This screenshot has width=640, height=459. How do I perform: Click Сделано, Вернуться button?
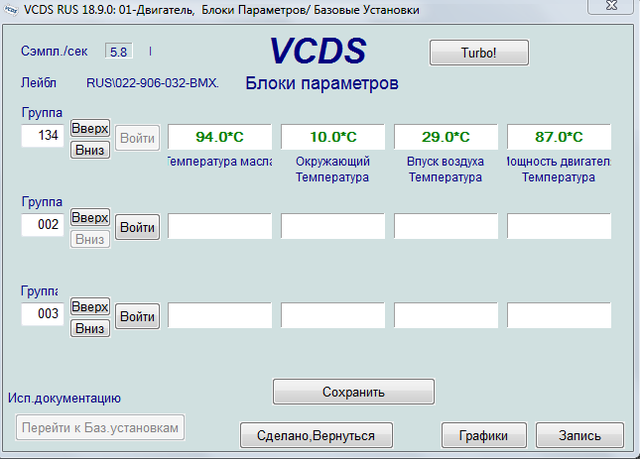[316, 435]
